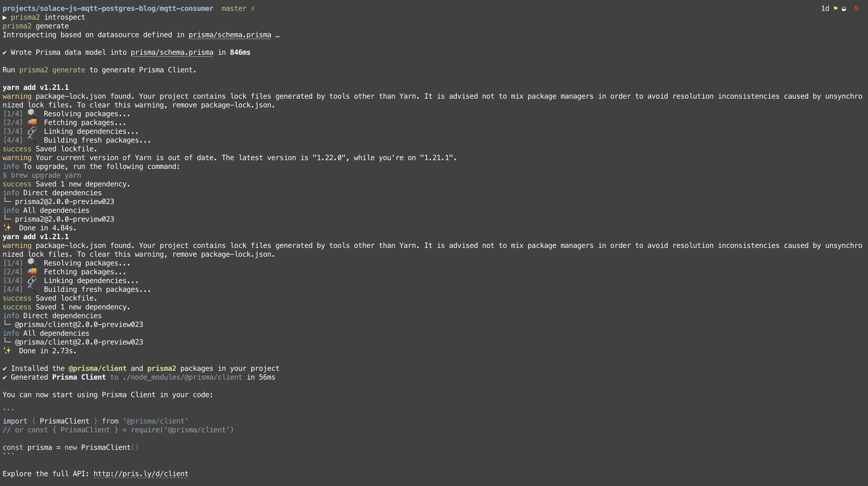The width and height of the screenshot is (868, 486).
Task: Click the sparkles emoji before Done in 4.84s
Action: pos(7,228)
